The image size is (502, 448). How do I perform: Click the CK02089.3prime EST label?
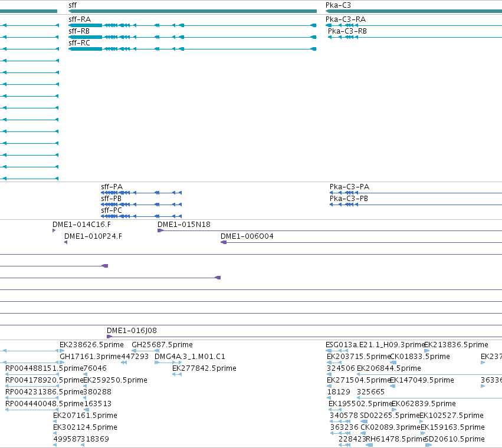click(391, 427)
